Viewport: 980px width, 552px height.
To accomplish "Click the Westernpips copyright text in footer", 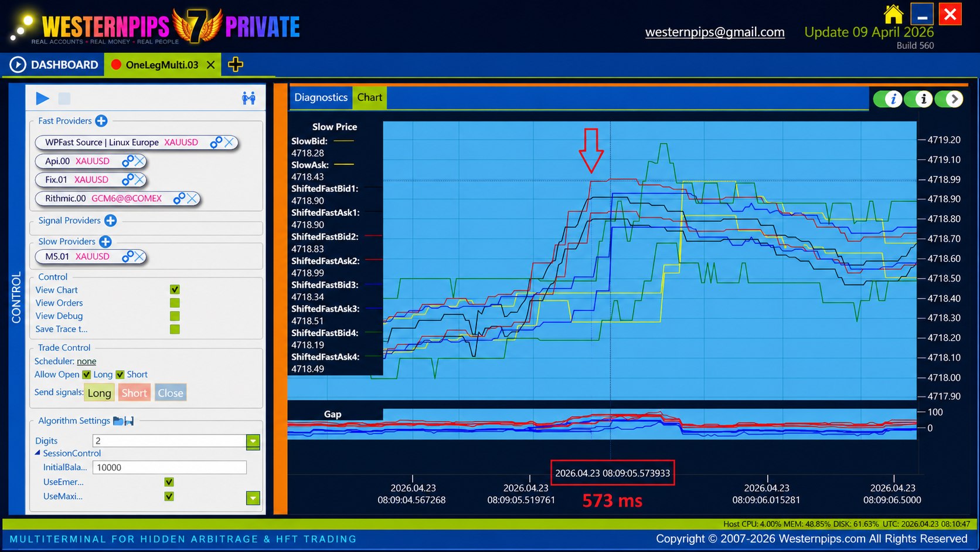I will coord(812,539).
